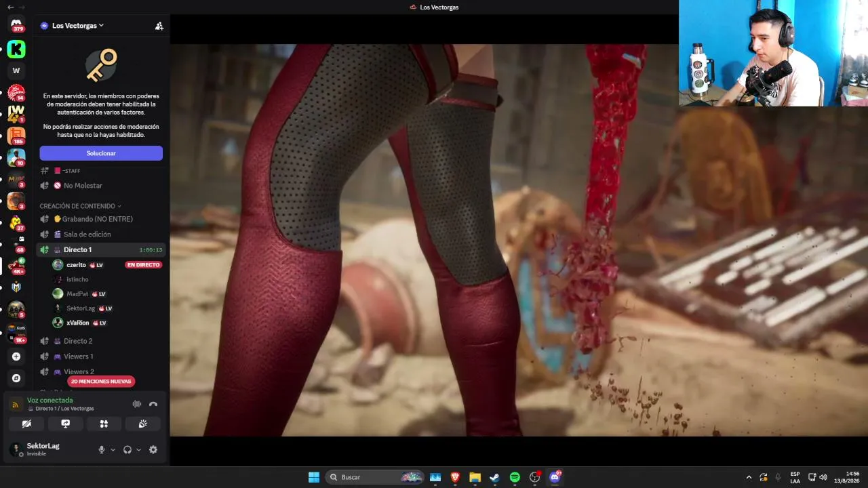The width and height of the screenshot is (868, 488).
Task: Open server icon with 379 badge
Action: pos(16,24)
